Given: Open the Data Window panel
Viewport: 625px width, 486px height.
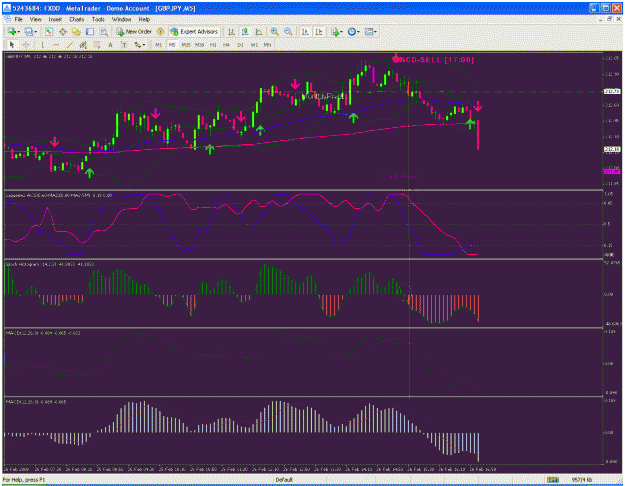Looking at the screenshot, I should coord(63,31).
